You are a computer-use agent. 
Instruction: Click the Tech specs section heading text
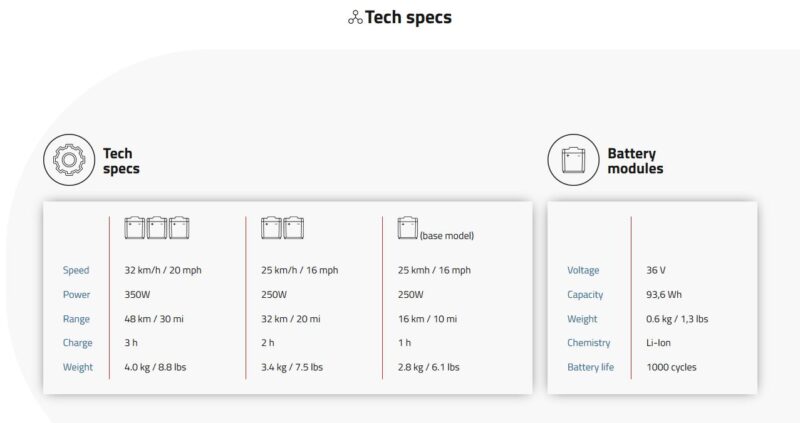pos(121,161)
